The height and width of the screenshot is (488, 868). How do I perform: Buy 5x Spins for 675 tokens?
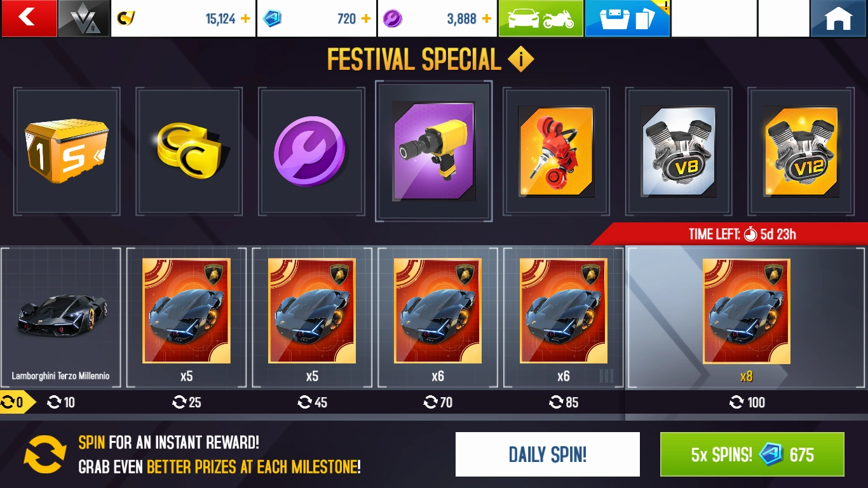pos(752,454)
